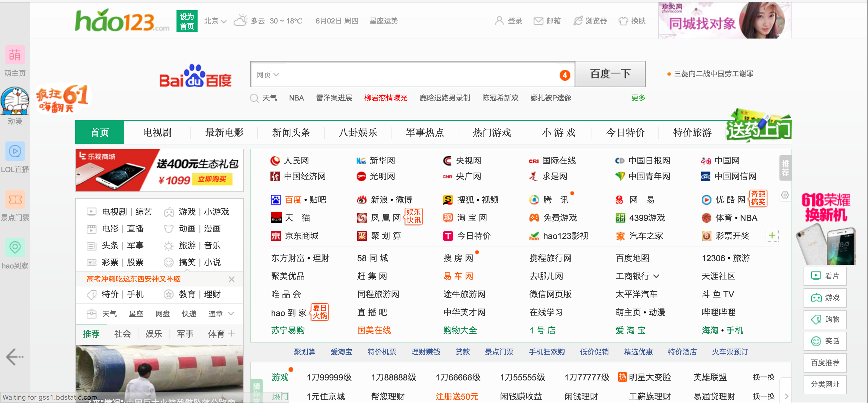The width and height of the screenshot is (868, 403).
Task: Open the 网页 search type dropdown
Action: point(267,74)
